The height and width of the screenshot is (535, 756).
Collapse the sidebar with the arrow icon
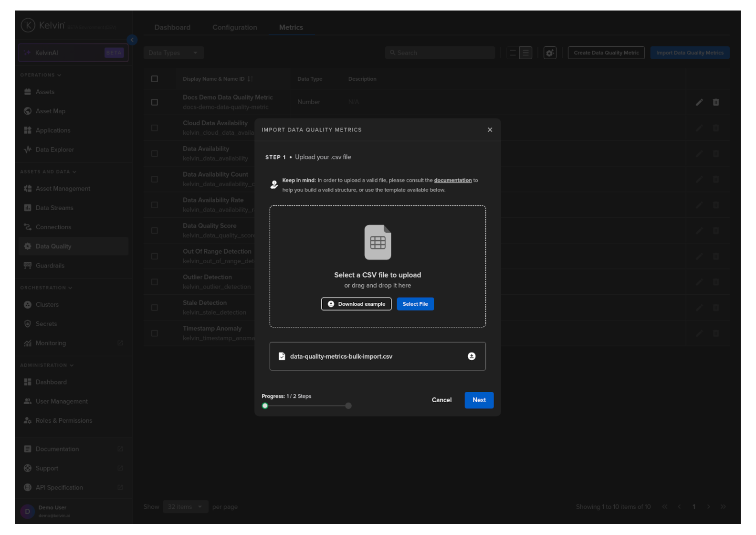pyautogui.click(x=132, y=40)
